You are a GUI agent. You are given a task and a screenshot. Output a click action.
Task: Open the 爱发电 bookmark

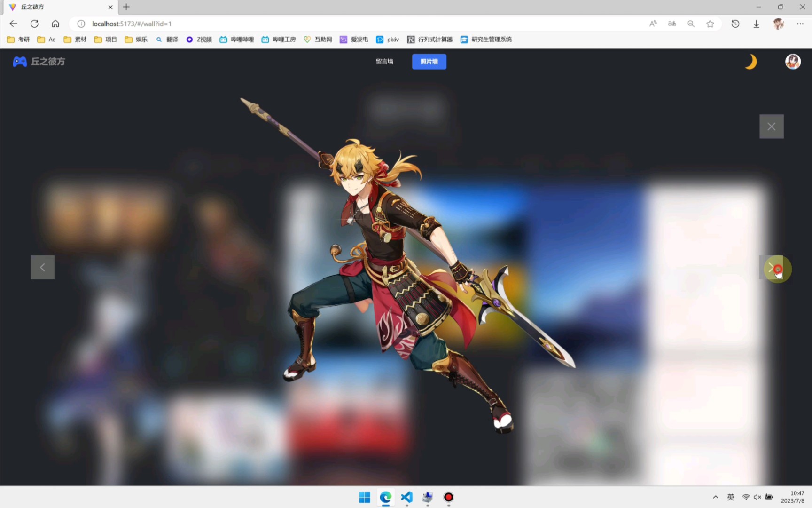[x=354, y=40]
